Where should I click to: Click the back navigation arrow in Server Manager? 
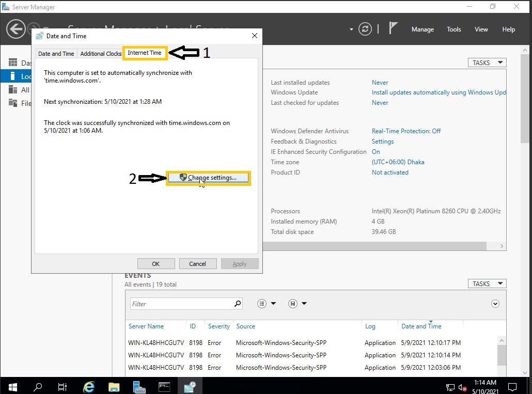(x=15, y=29)
